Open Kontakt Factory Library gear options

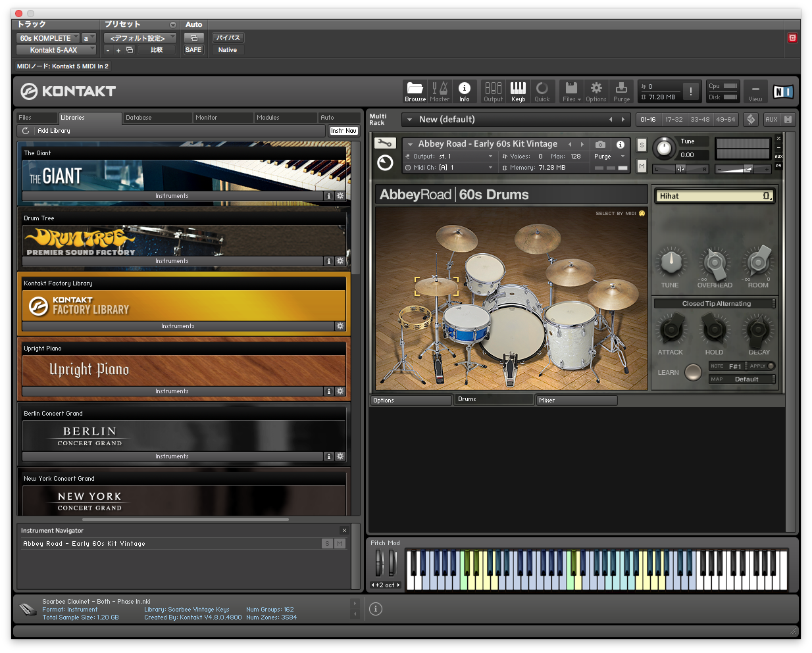(340, 326)
